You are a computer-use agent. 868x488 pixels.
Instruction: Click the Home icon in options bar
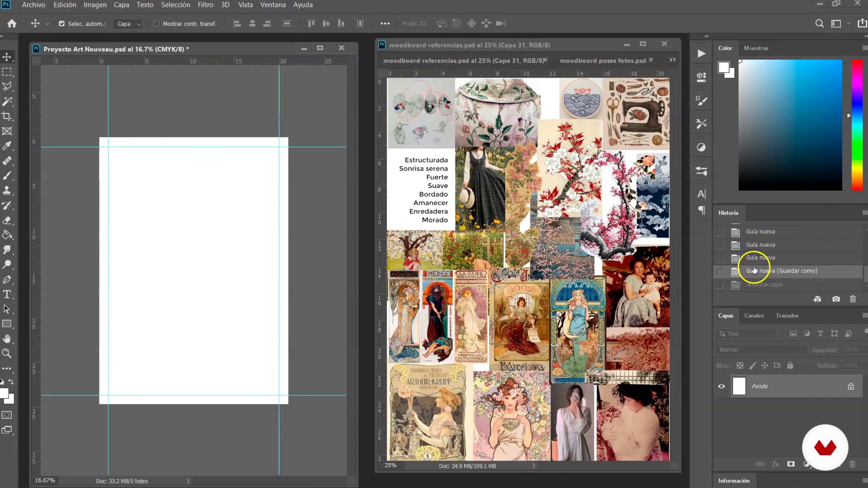[x=12, y=23]
